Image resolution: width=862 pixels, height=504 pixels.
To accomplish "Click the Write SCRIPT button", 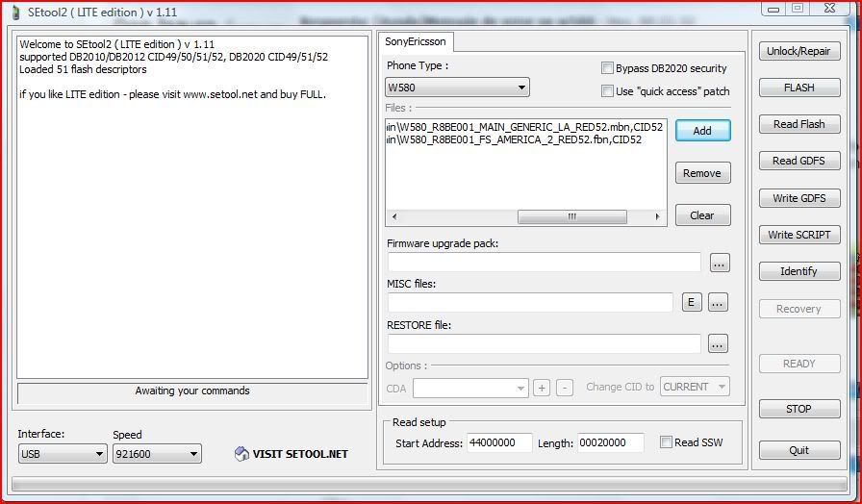I will coord(799,235).
